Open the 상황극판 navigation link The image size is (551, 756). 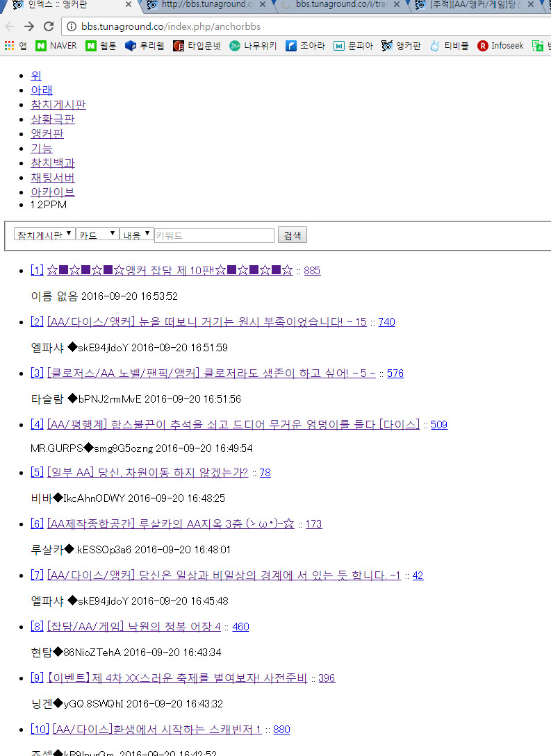click(53, 119)
